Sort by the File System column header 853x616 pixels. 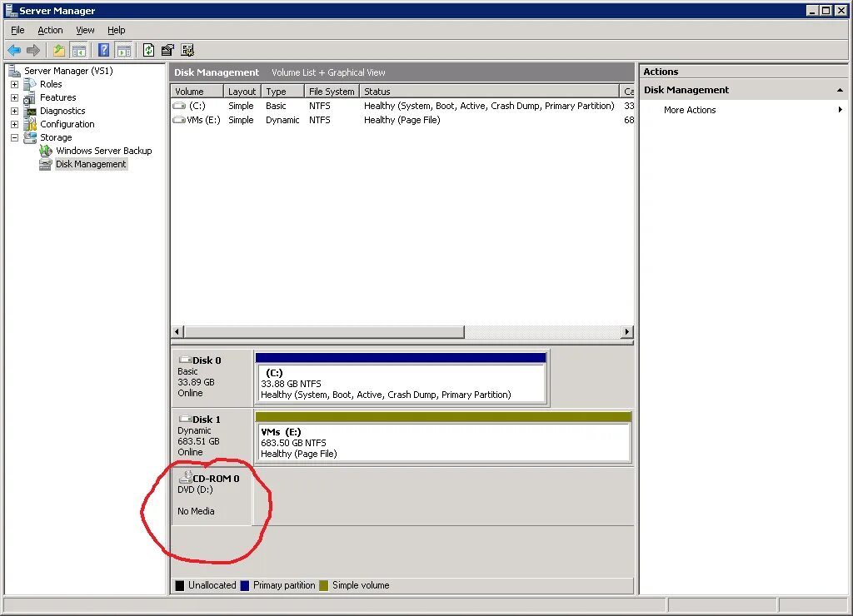point(332,92)
